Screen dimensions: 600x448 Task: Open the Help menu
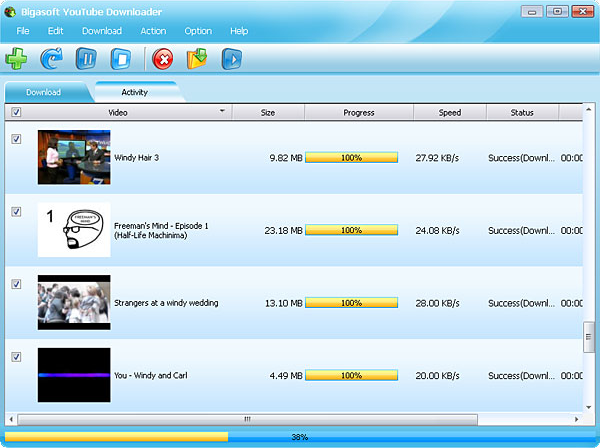239,31
